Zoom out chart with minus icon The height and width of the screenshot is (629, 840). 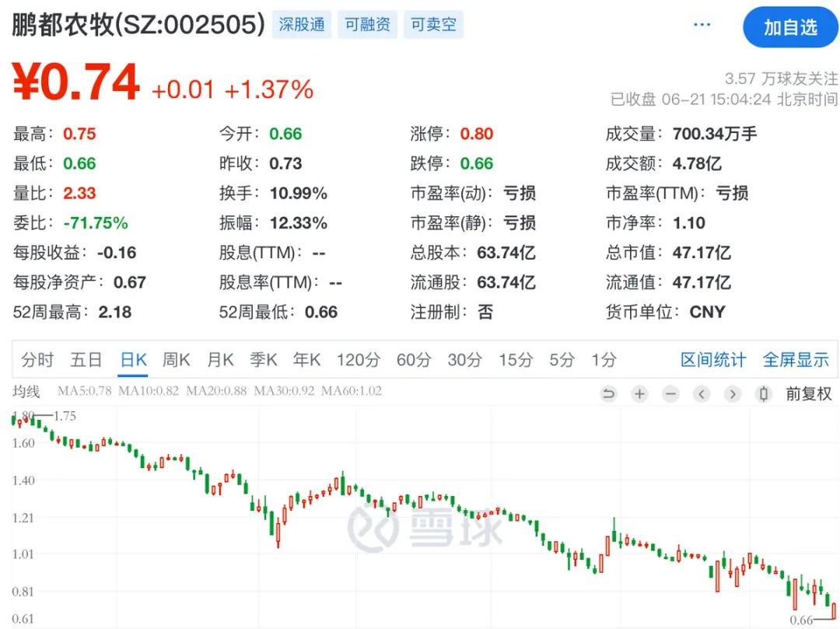pyautogui.click(x=670, y=394)
